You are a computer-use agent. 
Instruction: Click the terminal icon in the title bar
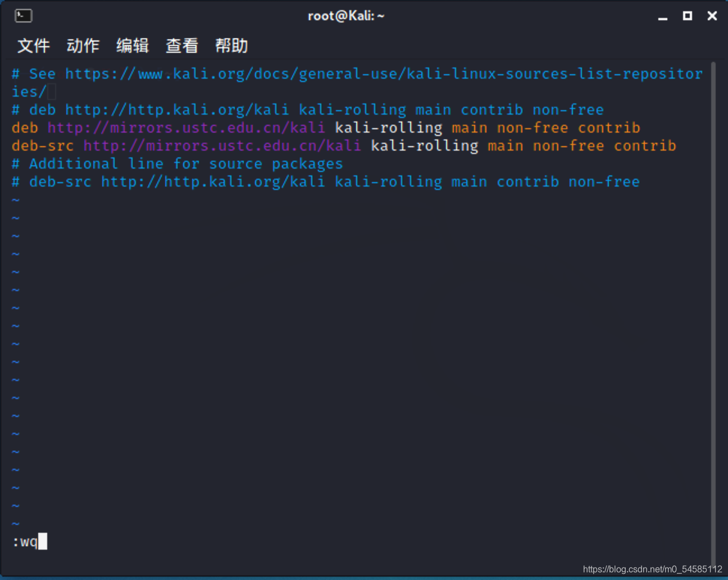[x=24, y=16]
